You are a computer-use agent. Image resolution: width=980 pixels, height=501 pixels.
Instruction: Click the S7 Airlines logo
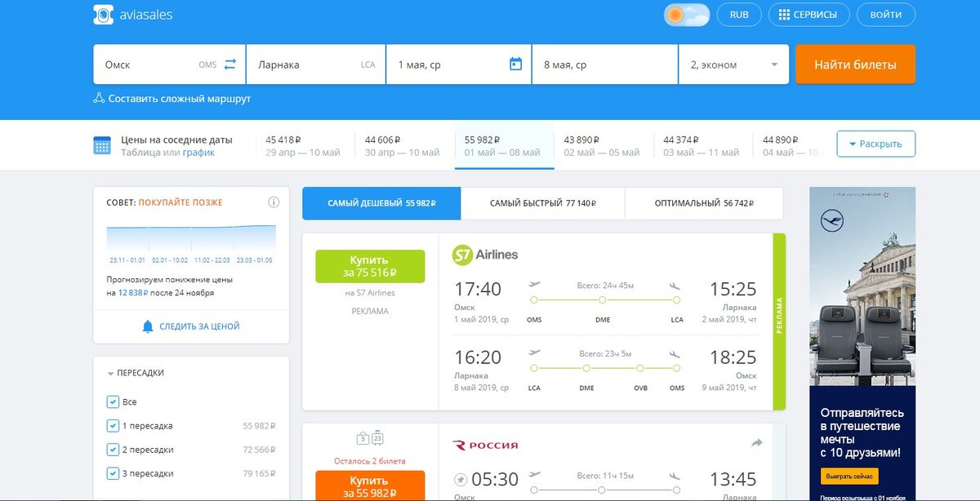pos(485,255)
